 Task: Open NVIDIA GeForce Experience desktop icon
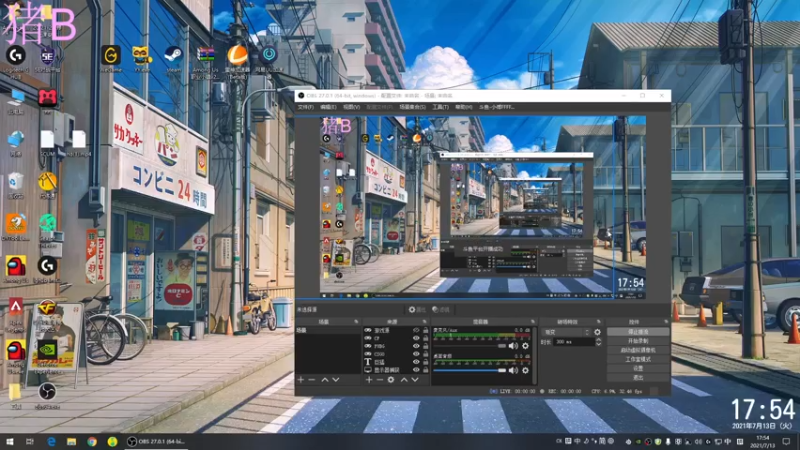point(47,350)
